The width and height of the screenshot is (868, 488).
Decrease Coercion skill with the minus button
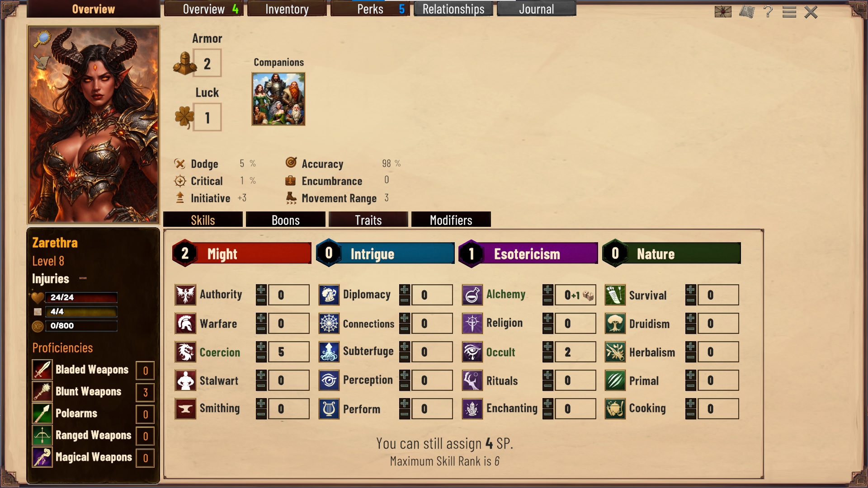click(x=261, y=357)
